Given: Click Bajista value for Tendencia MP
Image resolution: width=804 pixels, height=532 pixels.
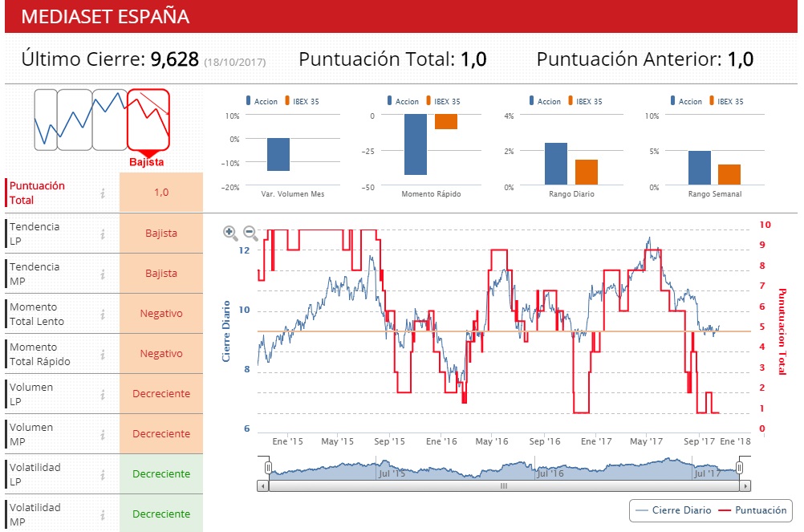Looking at the screenshot, I should click(161, 273).
